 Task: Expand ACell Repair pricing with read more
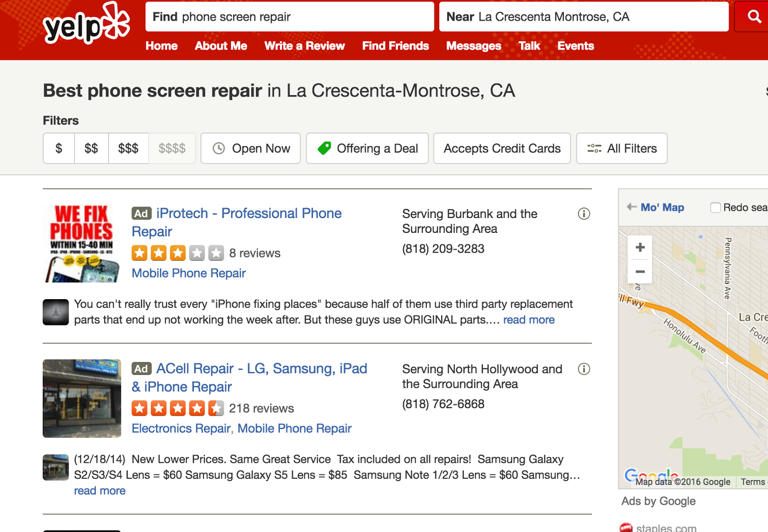[x=99, y=490]
